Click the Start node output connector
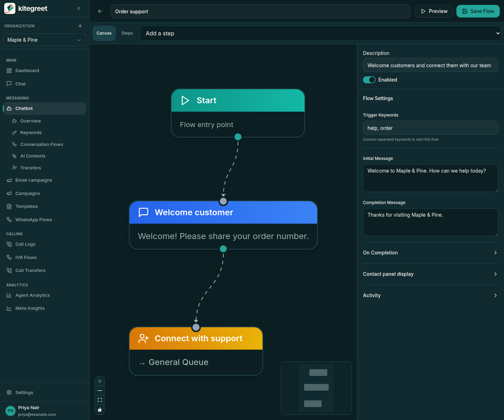Screen dimensions: 504x420 click(x=238, y=137)
